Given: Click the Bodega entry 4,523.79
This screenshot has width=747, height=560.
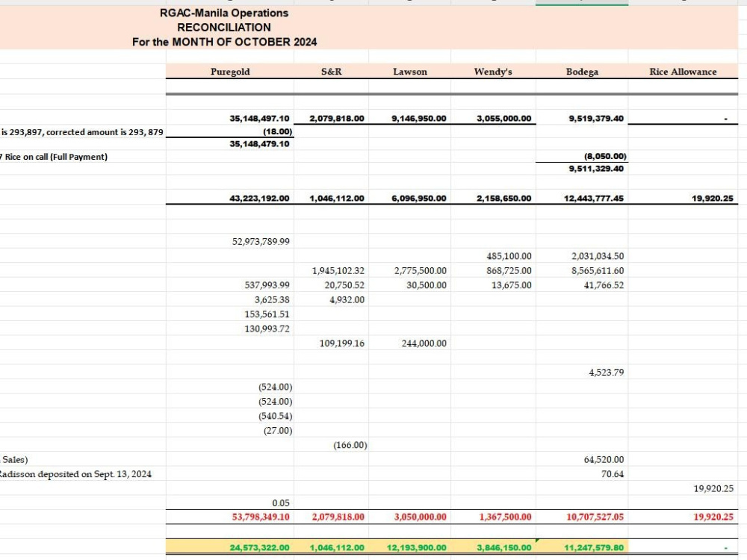Looking at the screenshot, I should (607, 373).
